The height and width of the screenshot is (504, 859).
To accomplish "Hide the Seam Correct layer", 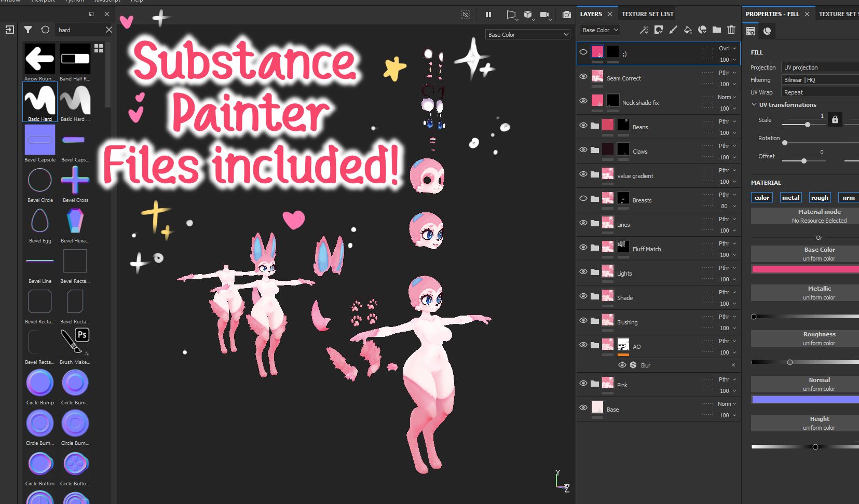I will (583, 76).
